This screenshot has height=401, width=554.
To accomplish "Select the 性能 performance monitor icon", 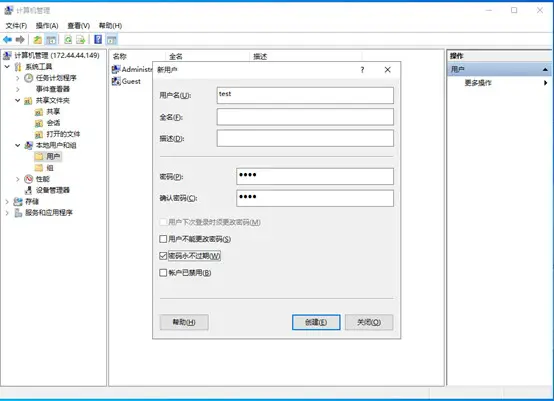I will [x=29, y=179].
